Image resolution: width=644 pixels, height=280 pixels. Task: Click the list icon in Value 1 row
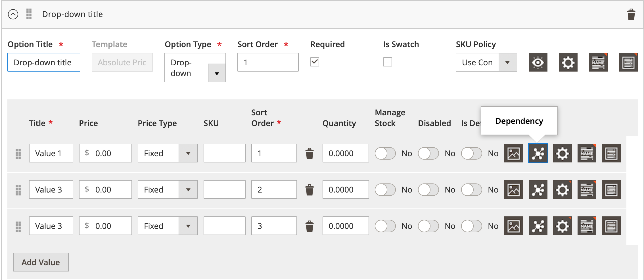click(x=611, y=153)
